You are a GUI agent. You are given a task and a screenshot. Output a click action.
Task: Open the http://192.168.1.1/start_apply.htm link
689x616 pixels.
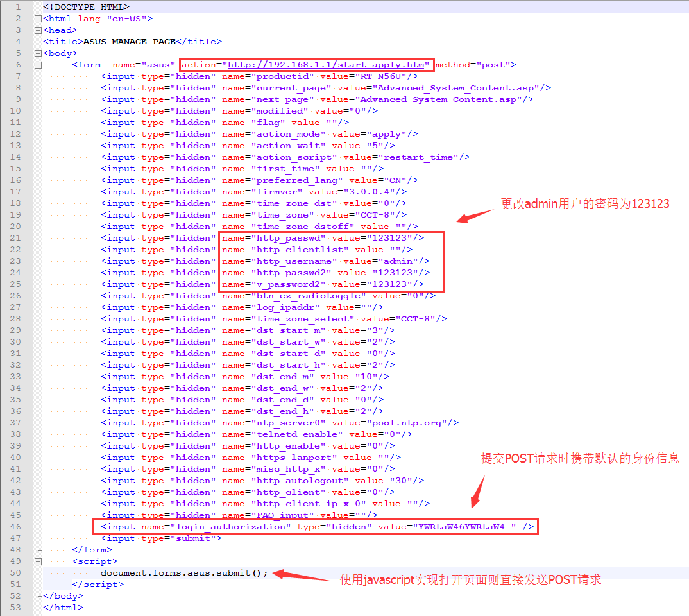point(326,65)
